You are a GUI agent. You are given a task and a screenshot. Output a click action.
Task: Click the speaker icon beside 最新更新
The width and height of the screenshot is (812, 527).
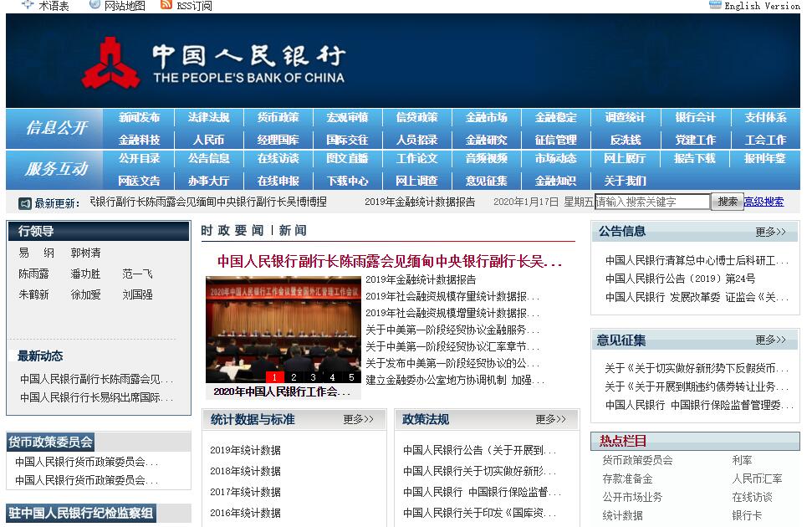pos(25,203)
